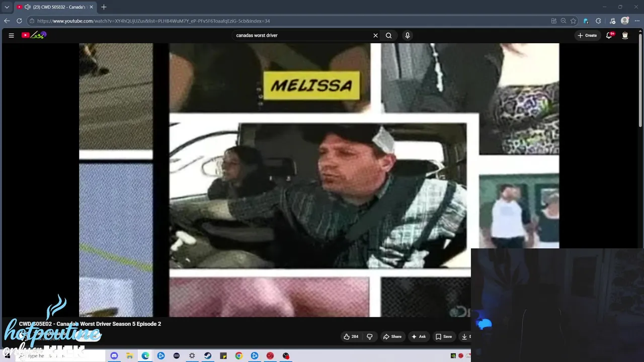Viewport: 644px width, 362px height.
Task: Click the browser address bar URL
Action: pos(153,21)
